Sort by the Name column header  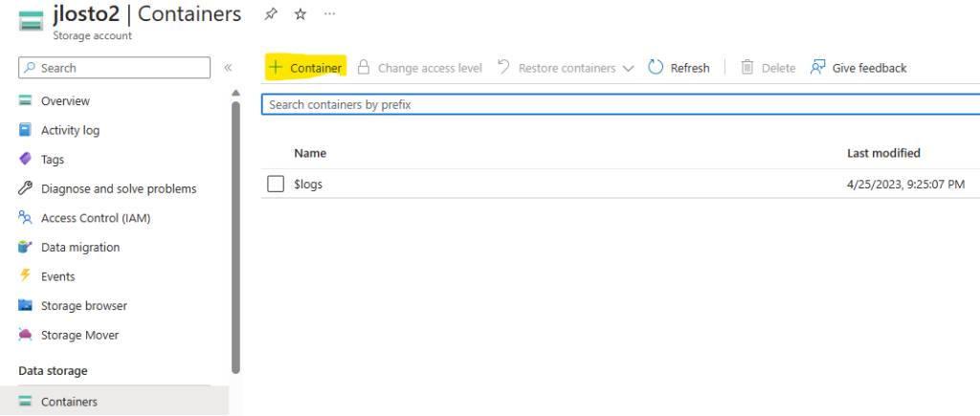coord(310,153)
